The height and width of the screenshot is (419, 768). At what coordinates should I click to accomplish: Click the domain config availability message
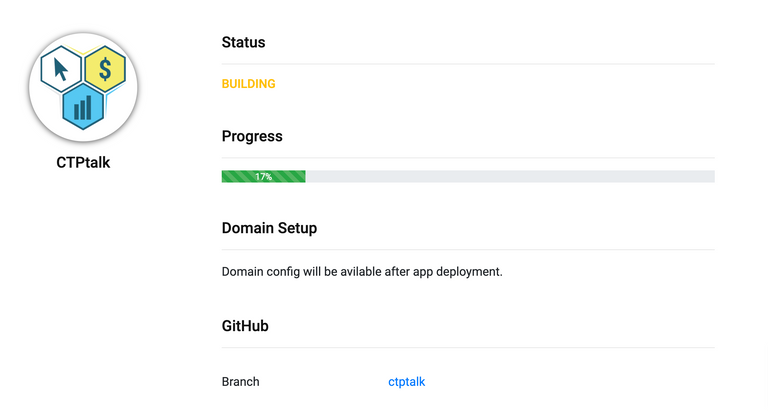coord(362,271)
